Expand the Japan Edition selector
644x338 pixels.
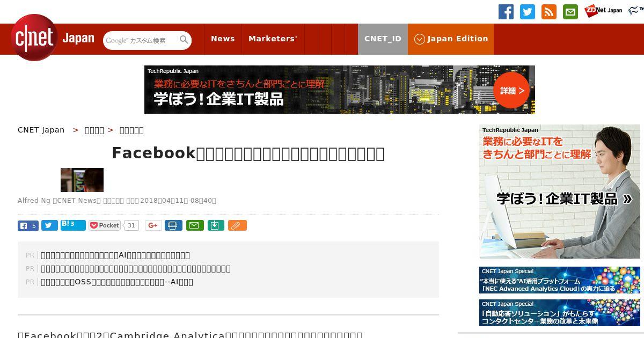[451, 39]
